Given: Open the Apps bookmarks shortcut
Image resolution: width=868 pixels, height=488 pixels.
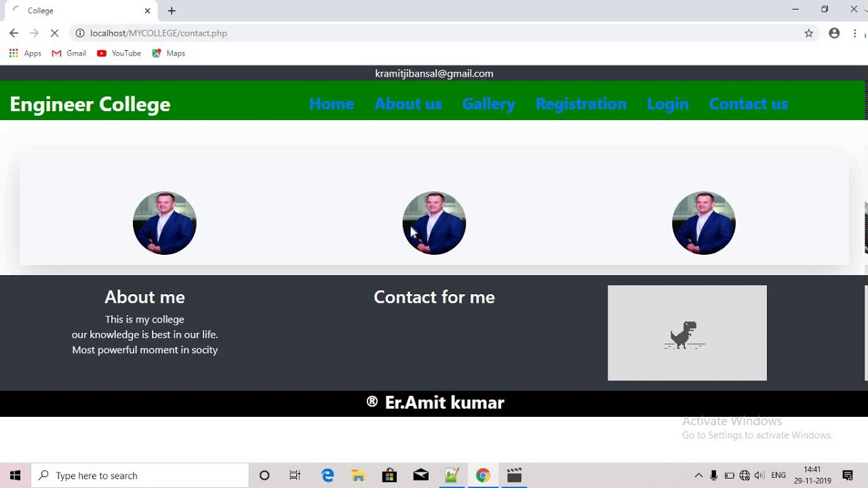Looking at the screenshot, I should point(25,53).
